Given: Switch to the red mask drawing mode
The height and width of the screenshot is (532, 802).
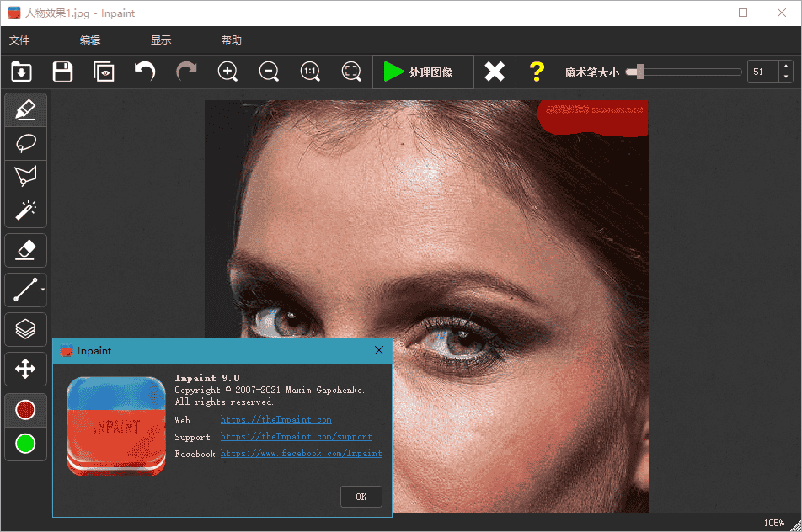Looking at the screenshot, I should (x=25, y=410).
